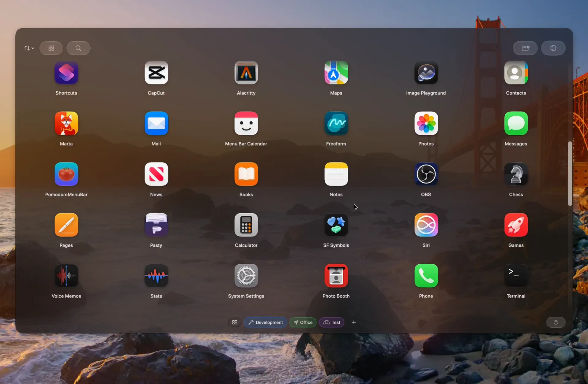This screenshot has width=588, height=384.
Task: Open the Contacts app
Action: coord(516,73)
